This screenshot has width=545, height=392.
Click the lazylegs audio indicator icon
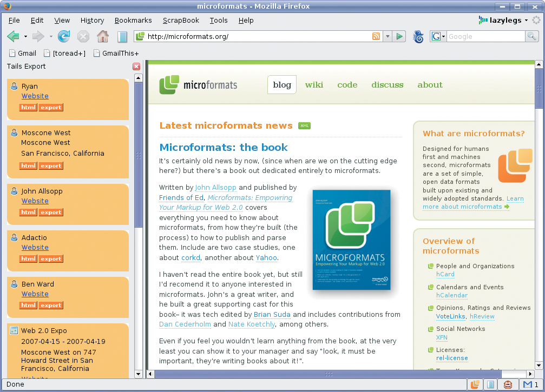click(483, 20)
